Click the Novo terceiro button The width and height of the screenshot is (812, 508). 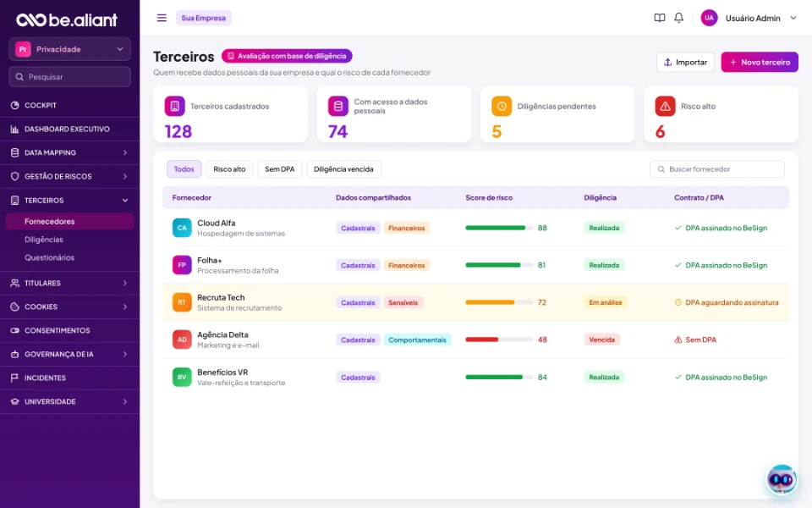760,62
